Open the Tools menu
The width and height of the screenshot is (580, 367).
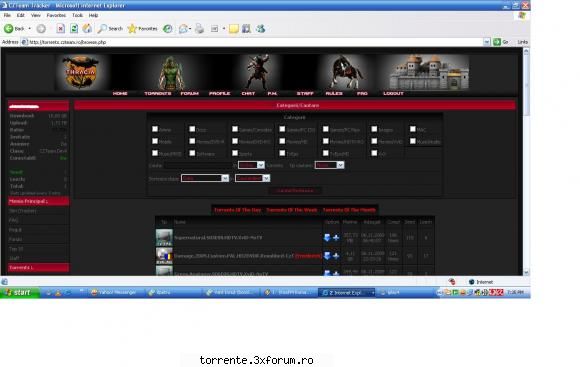(x=77, y=15)
